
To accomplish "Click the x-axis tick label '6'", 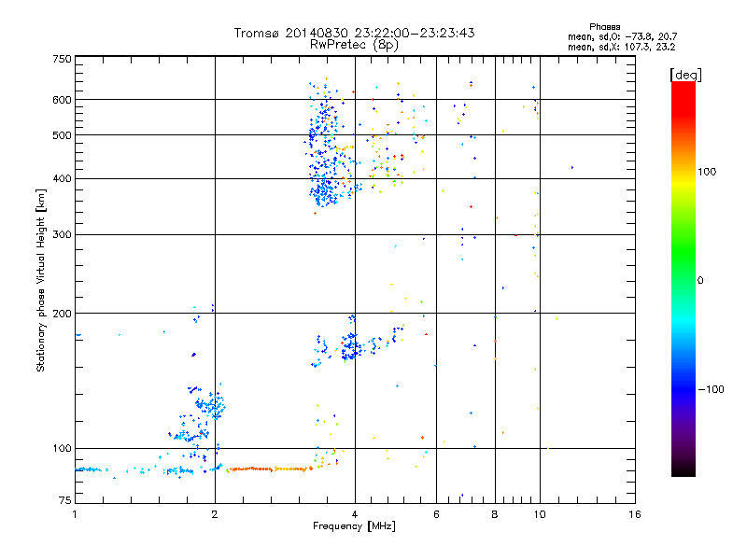I will coord(436,514).
